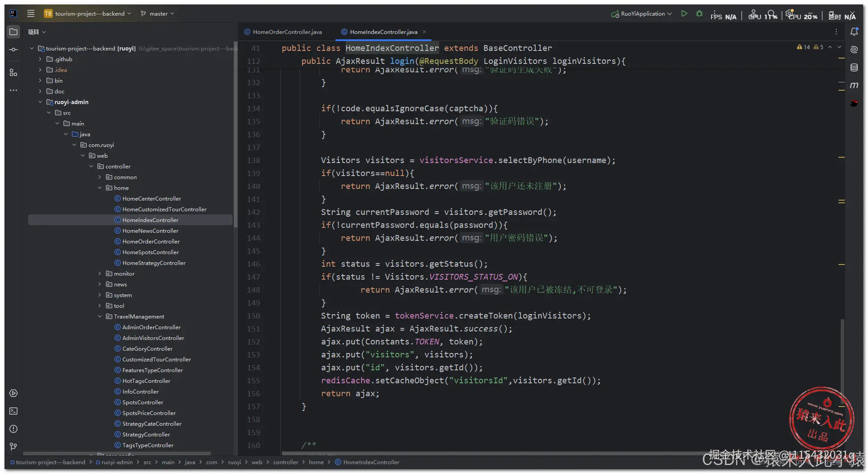This screenshot has width=868, height=474.
Task: Run RuoYiApplication with the play button
Action: coord(684,13)
